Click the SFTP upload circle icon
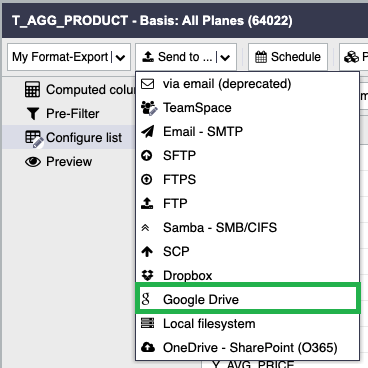 pyautogui.click(x=147, y=155)
